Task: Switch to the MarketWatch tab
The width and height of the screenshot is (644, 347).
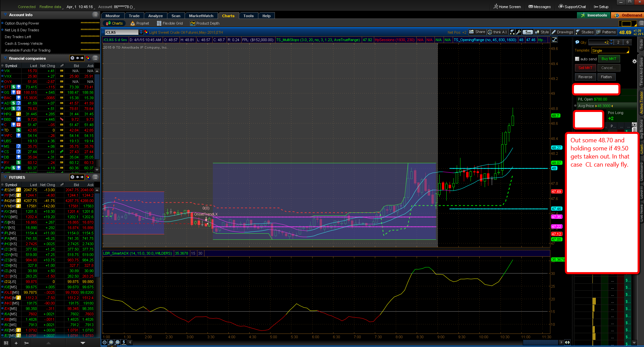Action: [x=201, y=16]
